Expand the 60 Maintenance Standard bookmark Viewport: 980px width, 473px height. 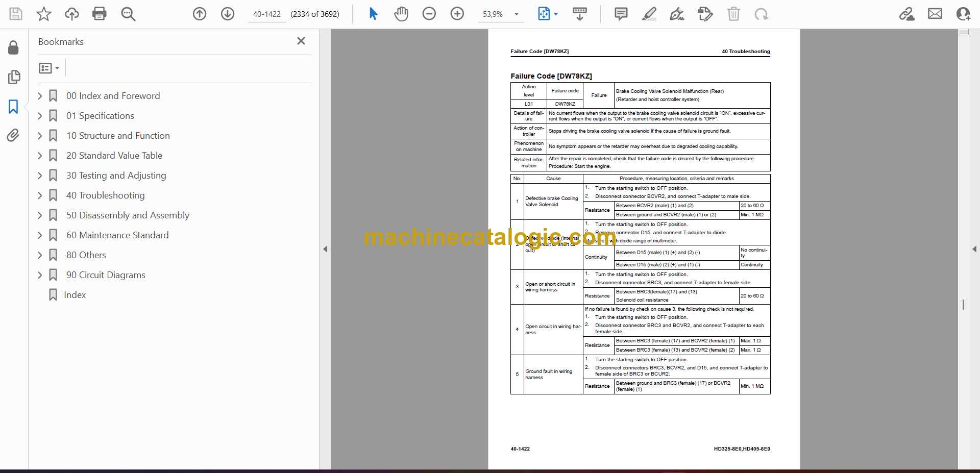(x=40, y=235)
